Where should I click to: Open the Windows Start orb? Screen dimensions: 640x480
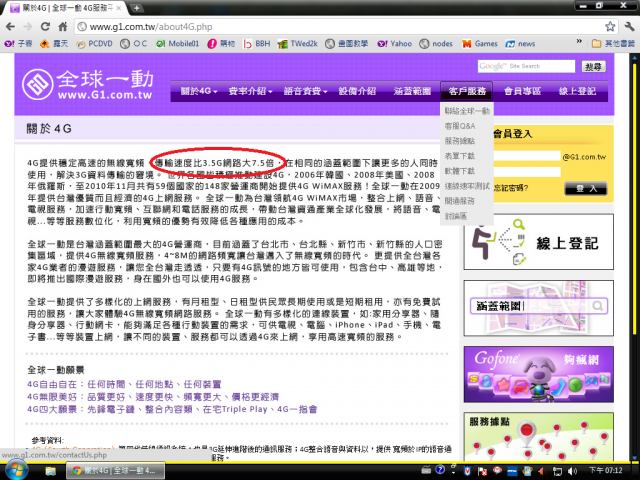16,470
